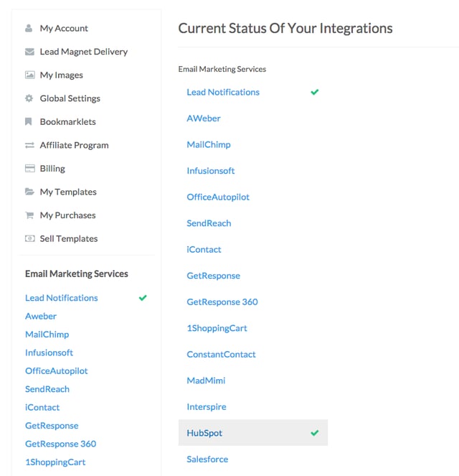Click the My Account person icon
459x476 pixels.
point(29,28)
